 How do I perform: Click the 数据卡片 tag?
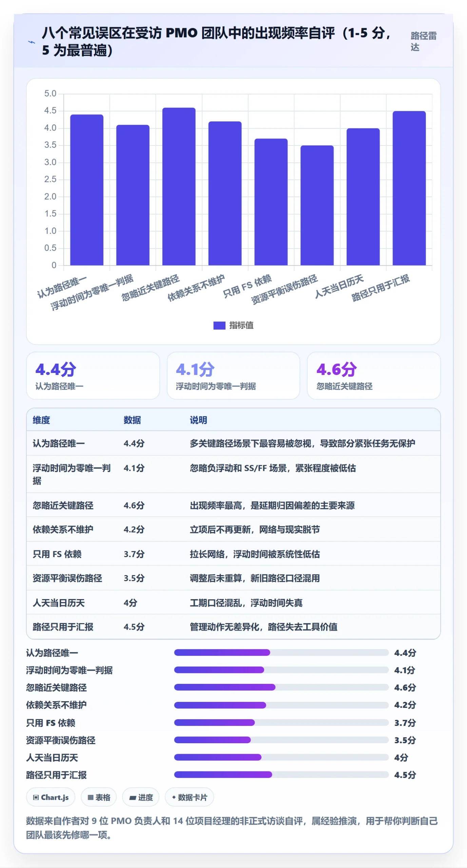tap(189, 797)
